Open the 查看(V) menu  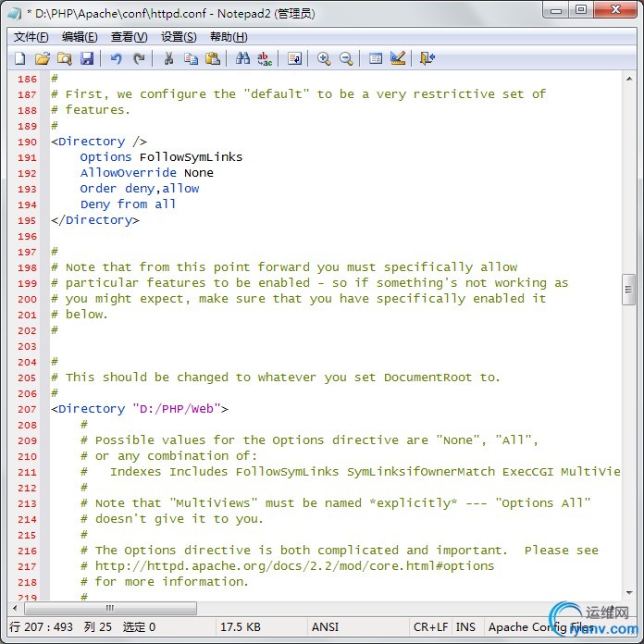click(x=129, y=37)
